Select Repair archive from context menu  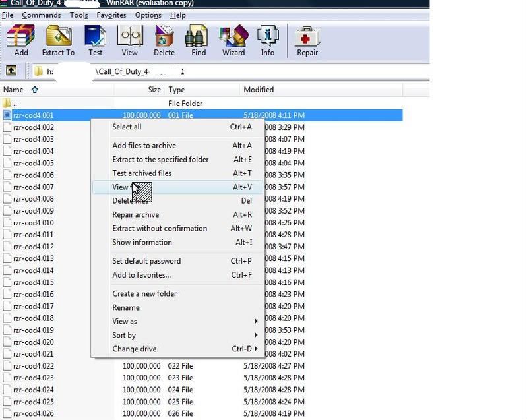tap(135, 214)
